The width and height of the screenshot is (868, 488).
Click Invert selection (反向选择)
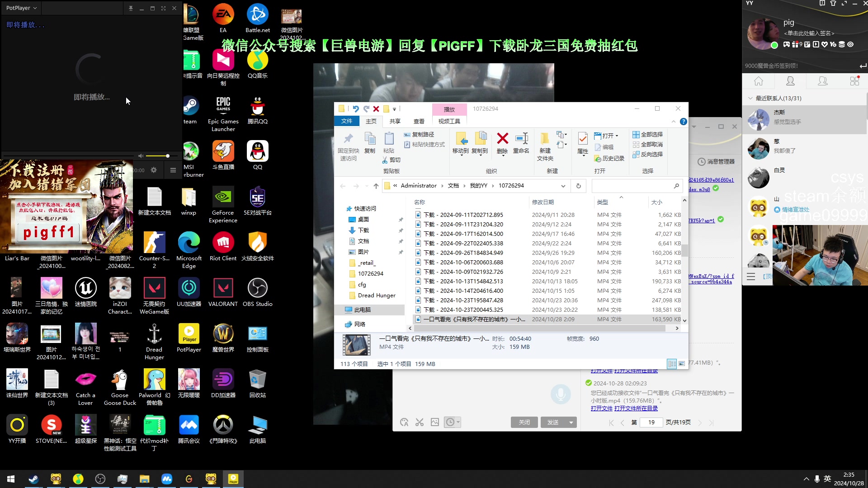(x=648, y=155)
